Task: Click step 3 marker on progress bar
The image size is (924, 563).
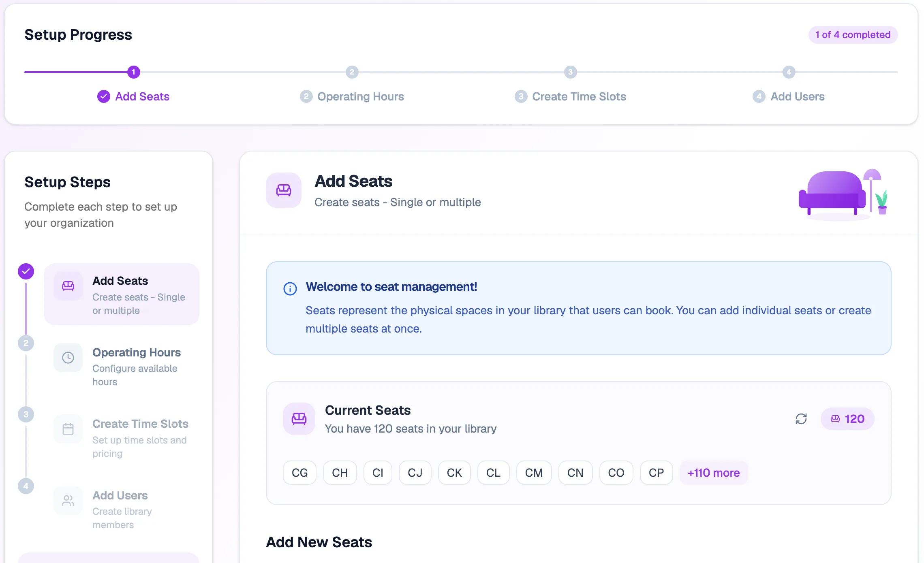Action: pos(570,72)
